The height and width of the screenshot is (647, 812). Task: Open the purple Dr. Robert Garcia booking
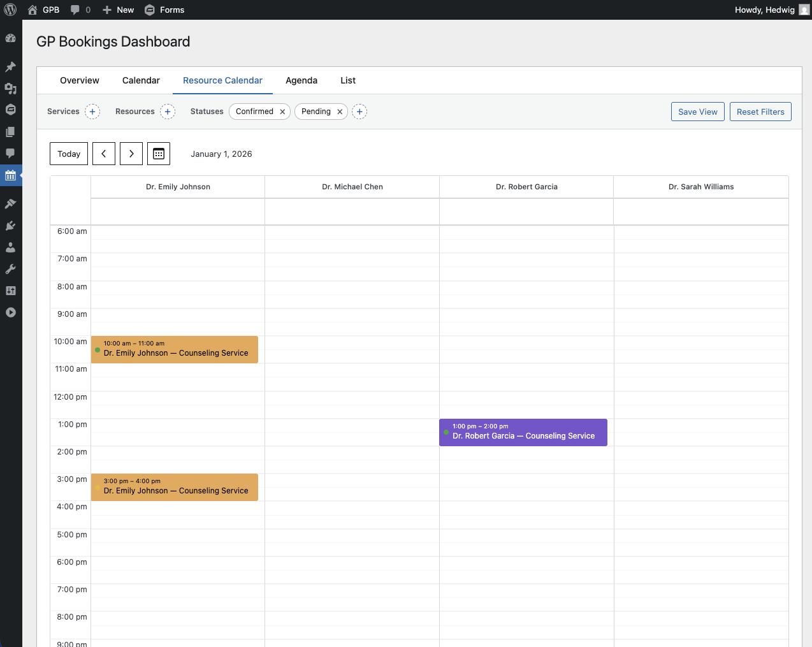[523, 432]
